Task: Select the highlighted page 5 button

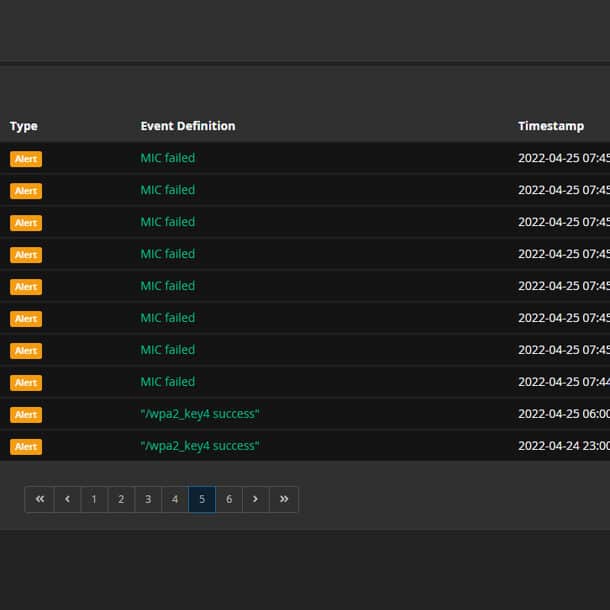Action: coord(202,499)
